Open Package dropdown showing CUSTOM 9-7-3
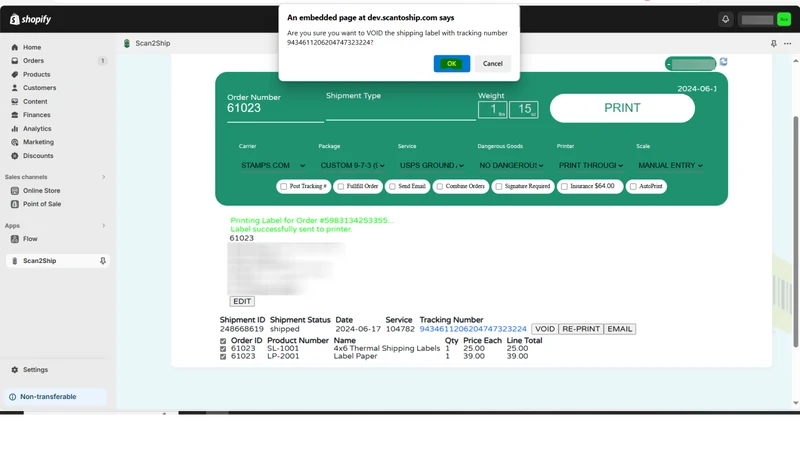Image resolution: width=800 pixels, height=450 pixels. coord(353,165)
